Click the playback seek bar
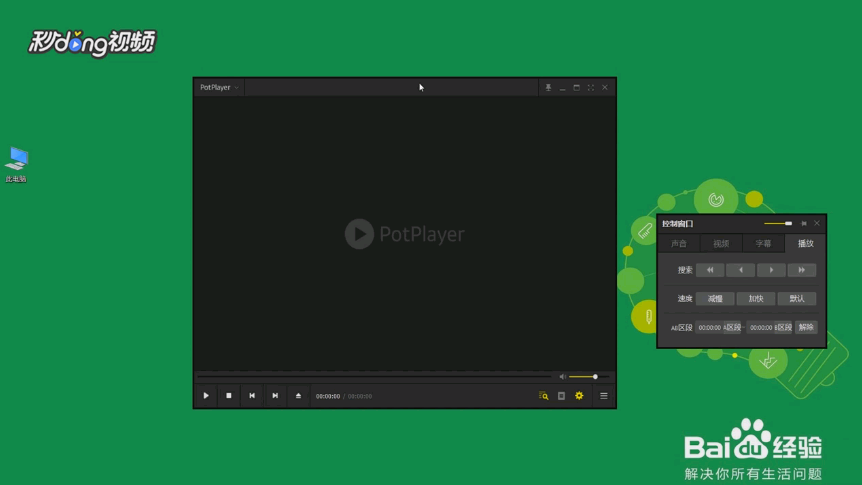Image resolution: width=862 pixels, height=485 pixels. tap(374, 377)
